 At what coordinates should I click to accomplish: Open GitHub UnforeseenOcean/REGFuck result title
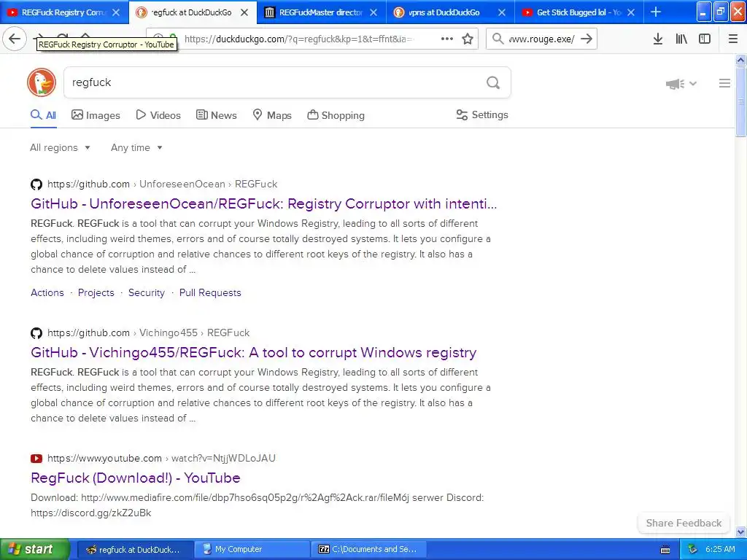pyautogui.click(x=264, y=204)
